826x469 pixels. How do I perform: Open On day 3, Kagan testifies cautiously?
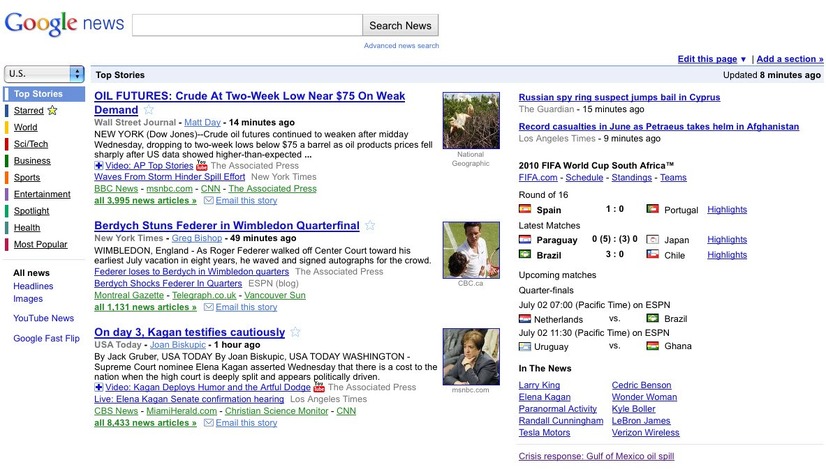click(x=190, y=332)
